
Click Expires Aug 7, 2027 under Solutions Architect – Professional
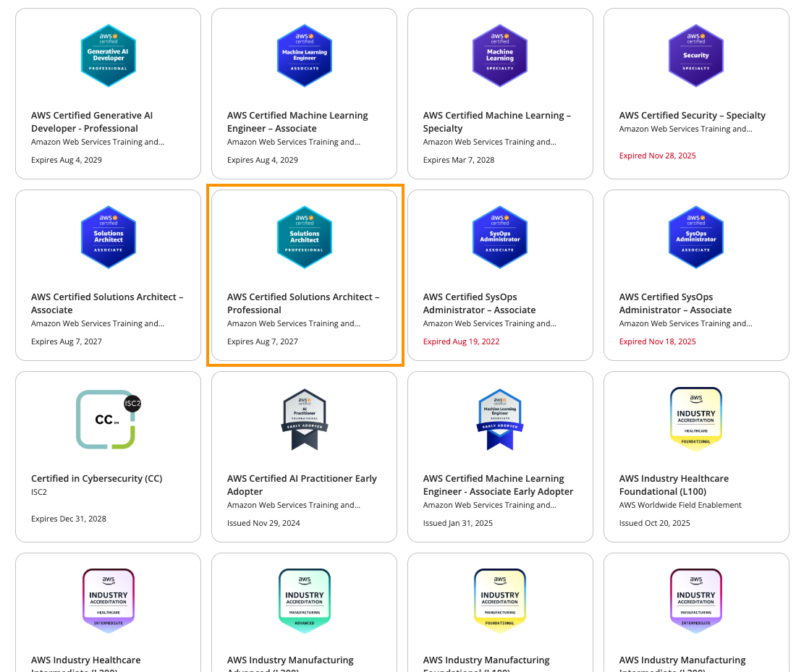(263, 341)
